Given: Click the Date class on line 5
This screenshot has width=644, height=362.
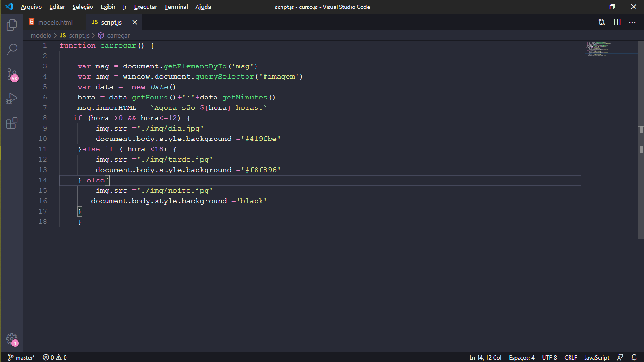Looking at the screenshot, I should point(159,87).
